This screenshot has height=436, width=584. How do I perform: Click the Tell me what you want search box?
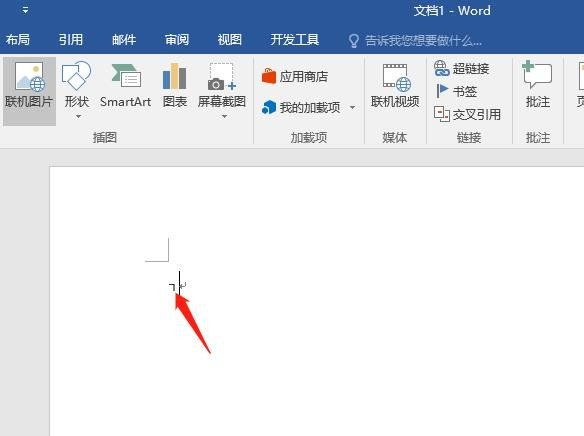415,41
